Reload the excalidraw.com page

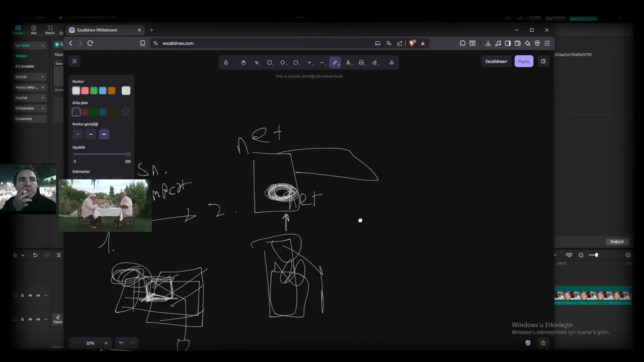pos(90,43)
